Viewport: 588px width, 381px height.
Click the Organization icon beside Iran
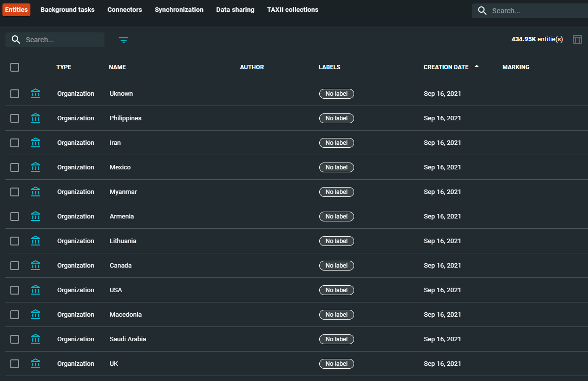pyautogui.click(x=35, y=142)
